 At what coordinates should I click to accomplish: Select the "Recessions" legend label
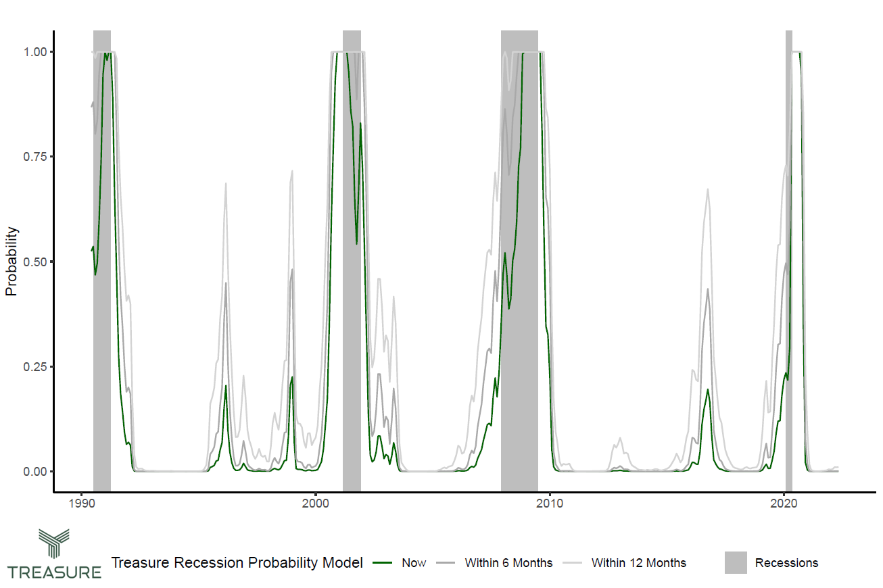[x=786, y=563]
